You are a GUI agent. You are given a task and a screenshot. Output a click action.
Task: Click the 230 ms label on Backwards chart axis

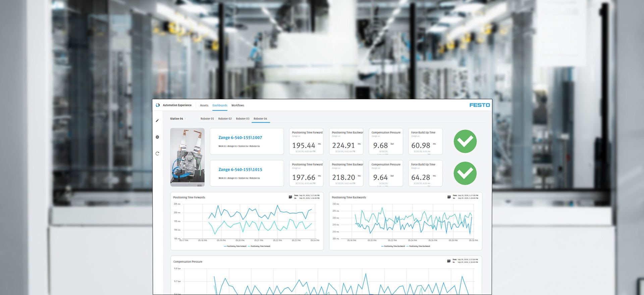[336, 204]
